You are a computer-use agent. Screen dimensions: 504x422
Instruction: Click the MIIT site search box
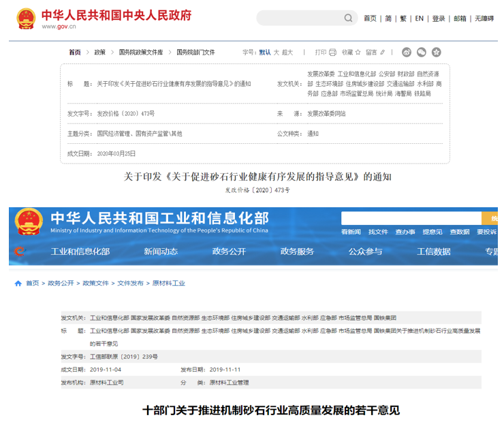411,218
